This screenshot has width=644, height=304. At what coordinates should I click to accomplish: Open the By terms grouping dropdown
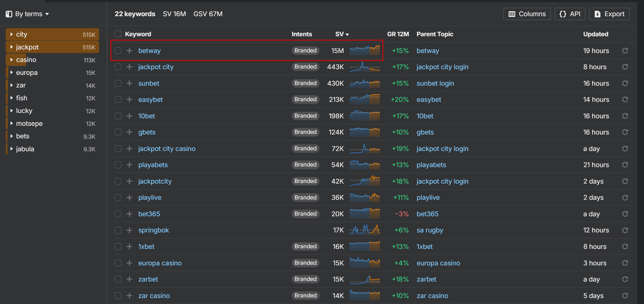(x=28, y=14)
